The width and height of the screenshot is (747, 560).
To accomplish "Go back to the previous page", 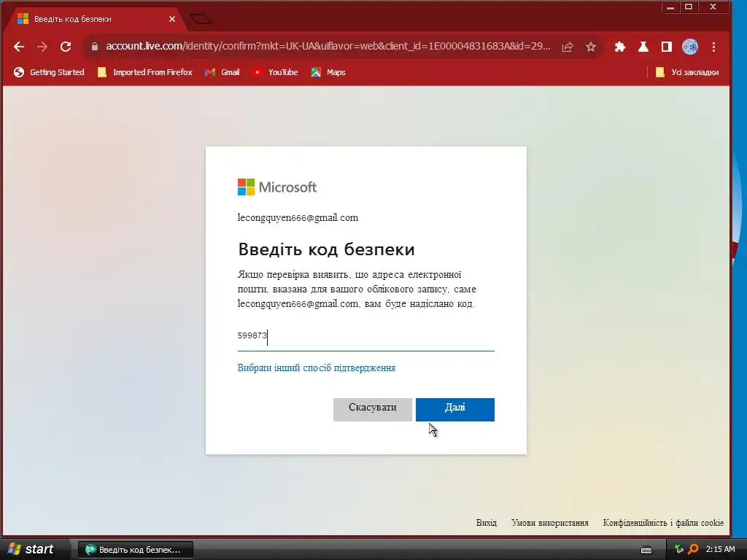I will [x=19, y=47].
